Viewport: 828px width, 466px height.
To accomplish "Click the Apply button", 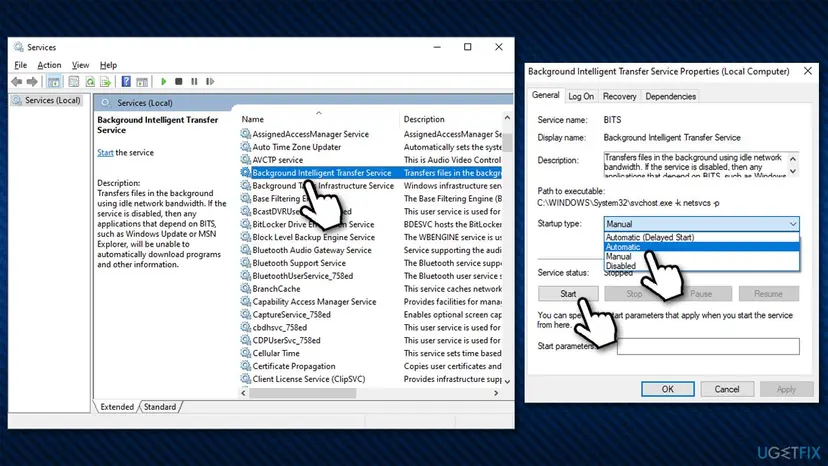I will point(786,389).
